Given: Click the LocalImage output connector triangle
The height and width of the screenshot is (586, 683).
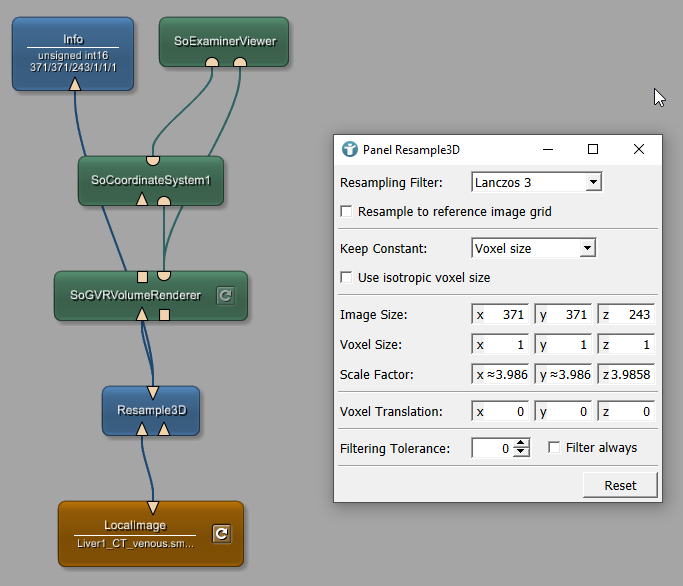Looking at the screenshot, I should tap(153, 508).
